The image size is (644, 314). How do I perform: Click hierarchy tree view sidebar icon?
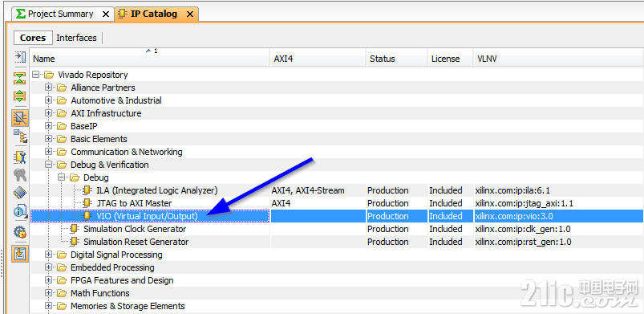(20, 136)
